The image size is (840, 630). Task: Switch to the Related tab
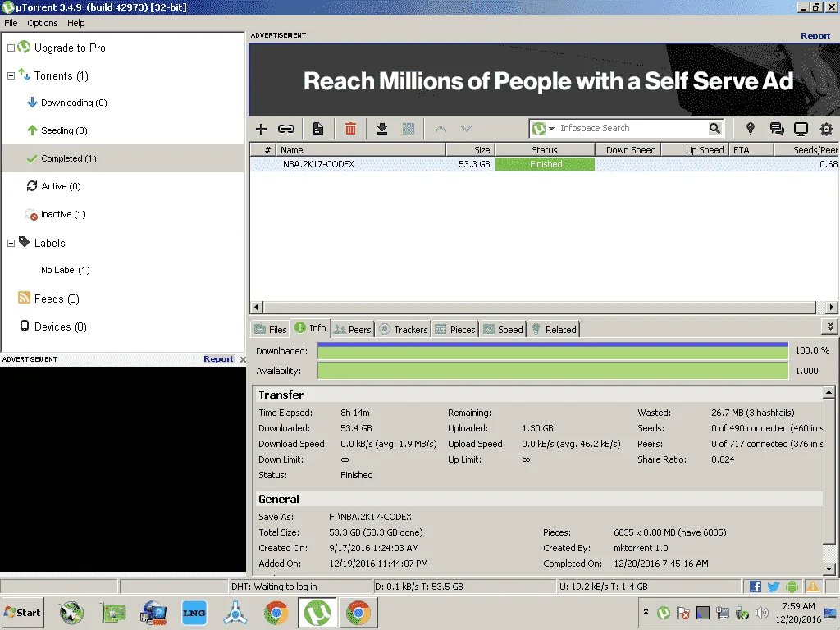555,330
